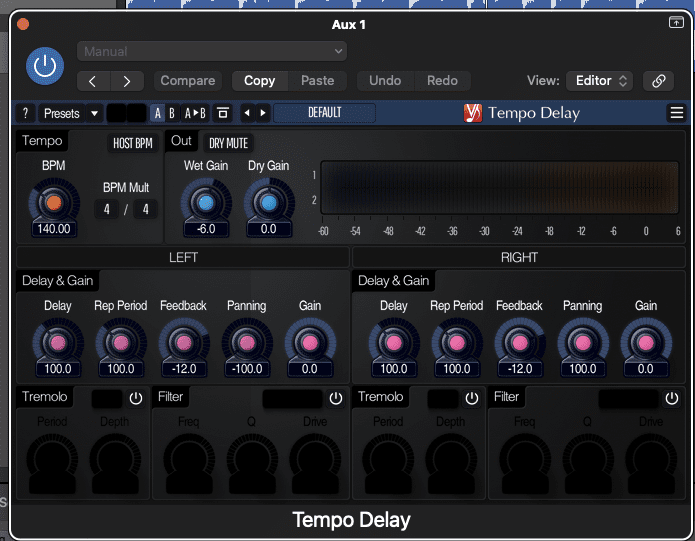Click the right channel Delay knob
Image resolution: width=695 pixels, height=541 pixels.
coord(394,343)
